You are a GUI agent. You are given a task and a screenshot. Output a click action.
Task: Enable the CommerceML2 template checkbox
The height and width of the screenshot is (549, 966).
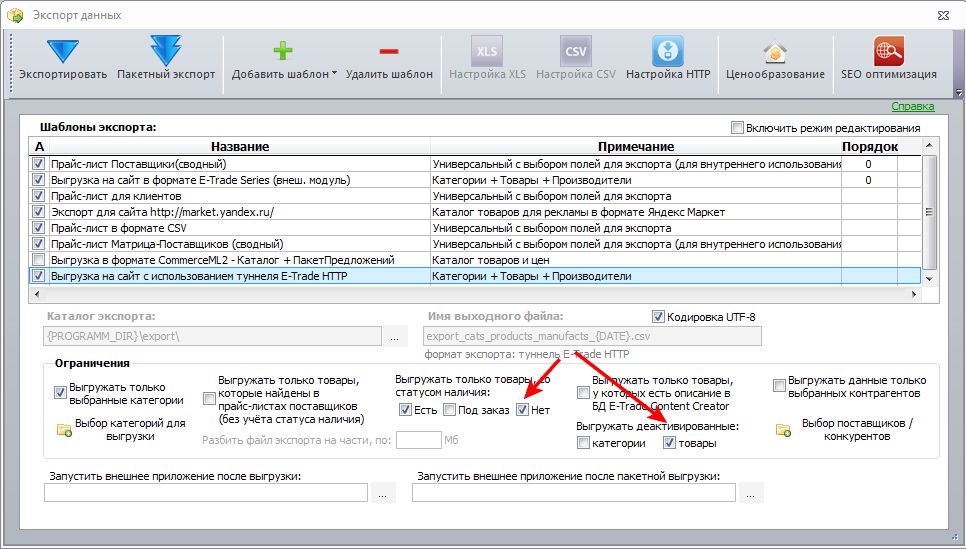(39, 260)
